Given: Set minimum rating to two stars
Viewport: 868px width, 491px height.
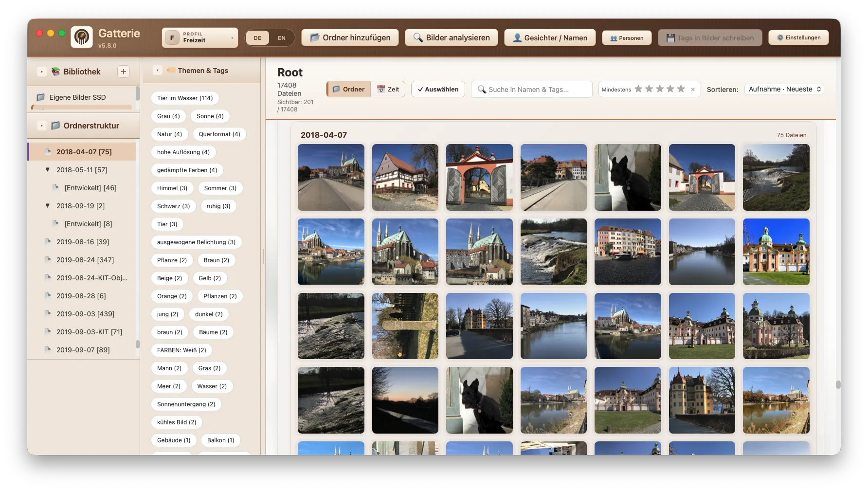Looking at the screenshot, I should (649, 89).
